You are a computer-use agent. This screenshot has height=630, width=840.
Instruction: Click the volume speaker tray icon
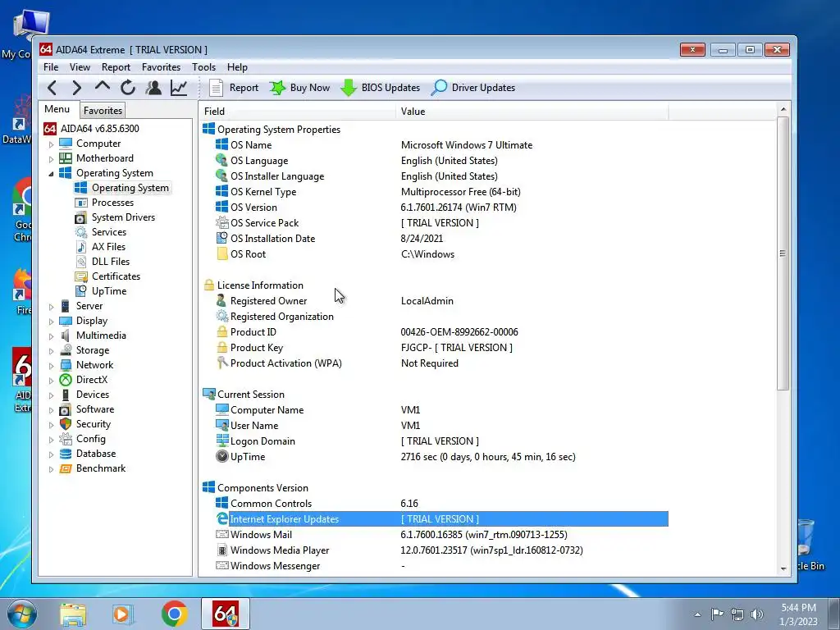(x=757, y=614)
